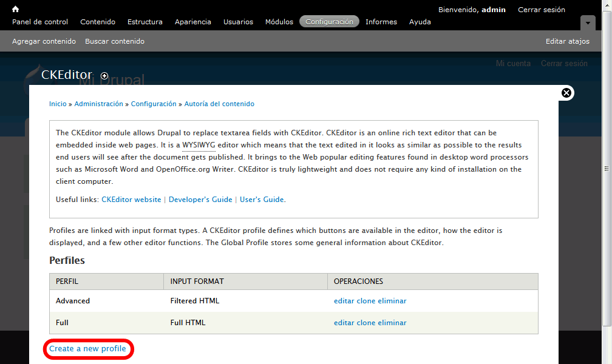The height and width of the screenshot is (364, 612).
Task: Open the Módulos menu
Action: 279,22
